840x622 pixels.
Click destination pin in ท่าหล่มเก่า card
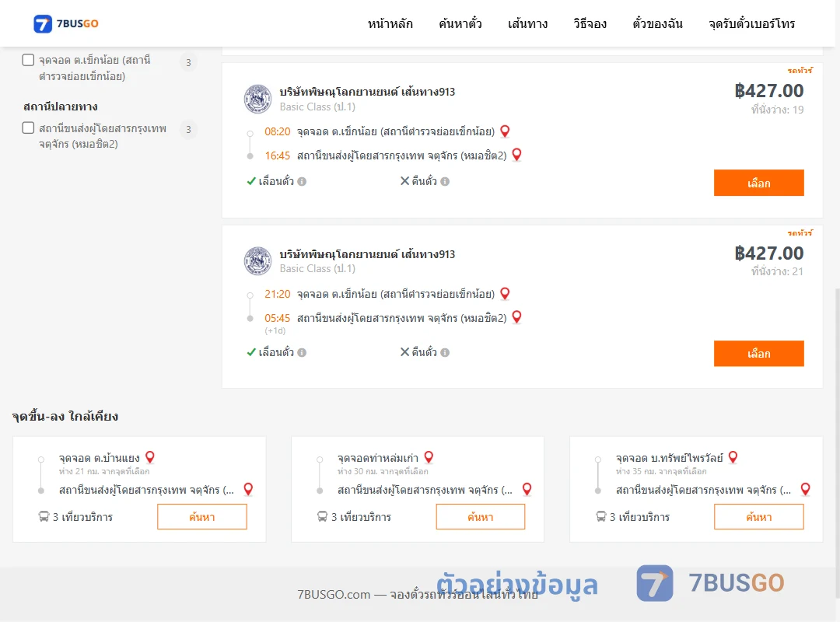point(527,489)
